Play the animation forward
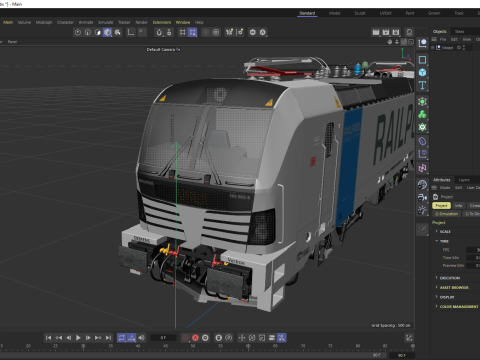The image size is (480, 360). [78, 338]
